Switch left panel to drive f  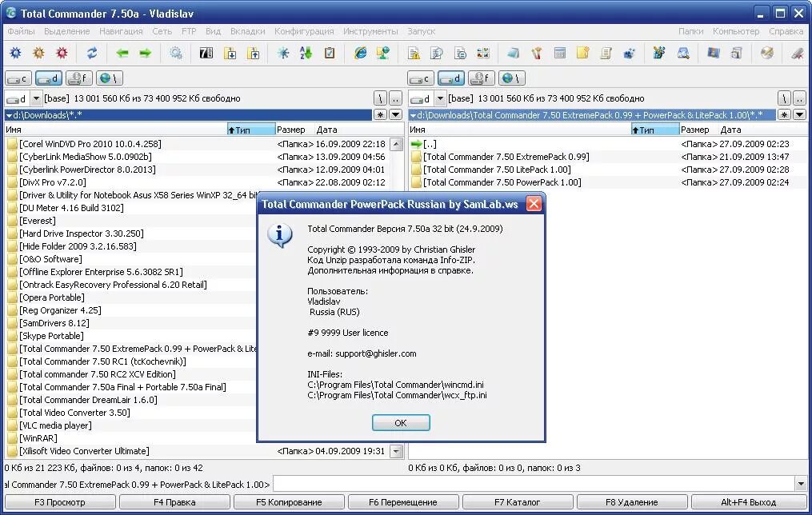(x=79, y=78)
